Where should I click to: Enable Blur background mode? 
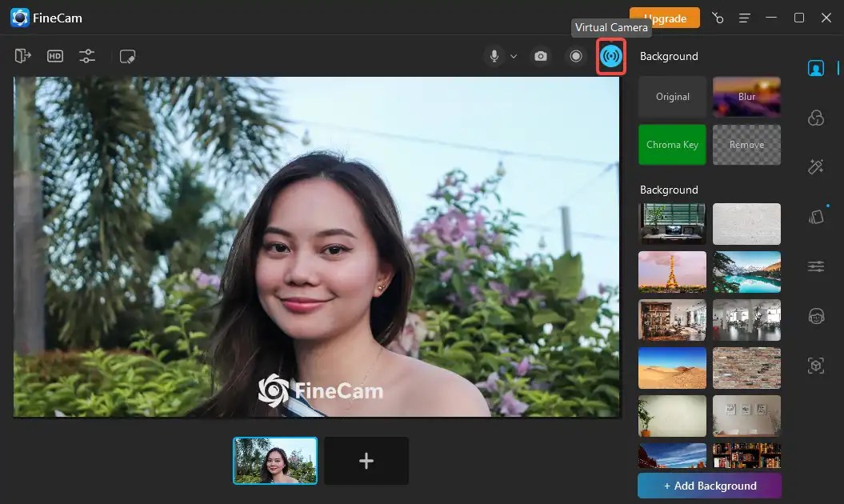[746, 97]
